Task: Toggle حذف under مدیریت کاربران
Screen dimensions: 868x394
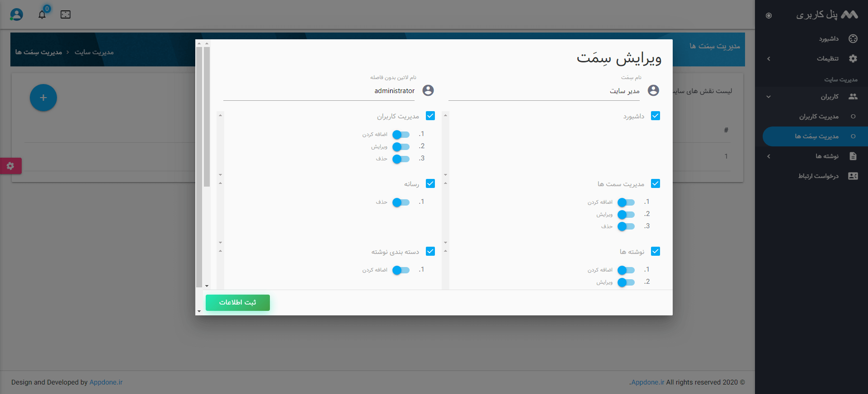Action: coord(401,159)
